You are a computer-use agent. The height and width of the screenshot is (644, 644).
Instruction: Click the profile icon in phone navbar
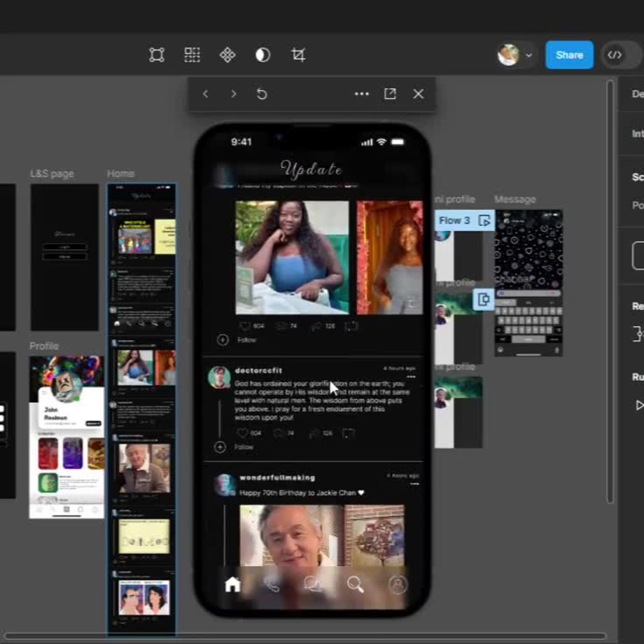[398, 585]
